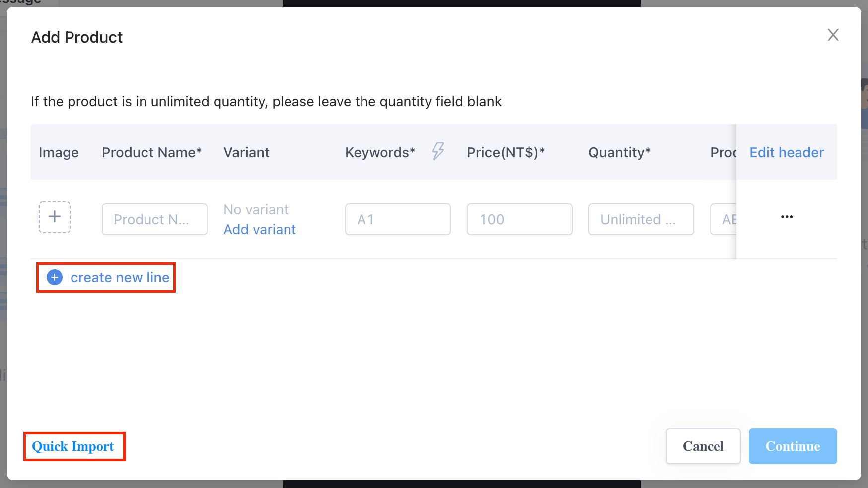Click the Cancel button

click(x=703, y=446)
